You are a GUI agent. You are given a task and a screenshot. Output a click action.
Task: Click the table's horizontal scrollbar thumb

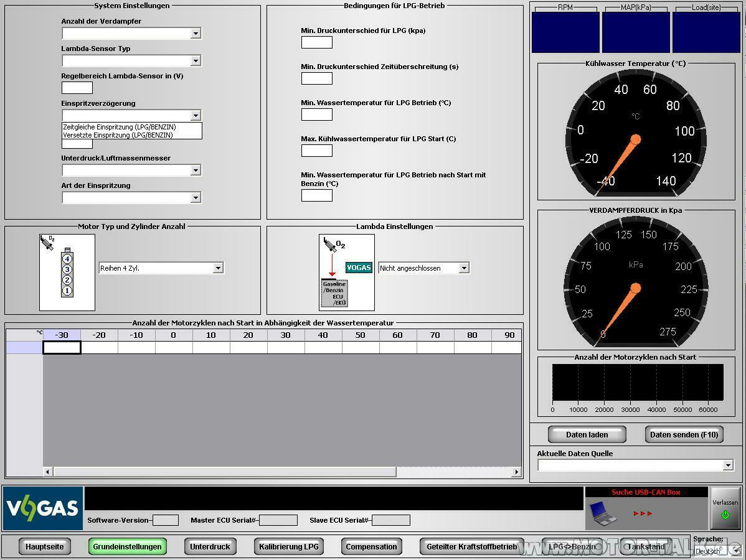224,472
